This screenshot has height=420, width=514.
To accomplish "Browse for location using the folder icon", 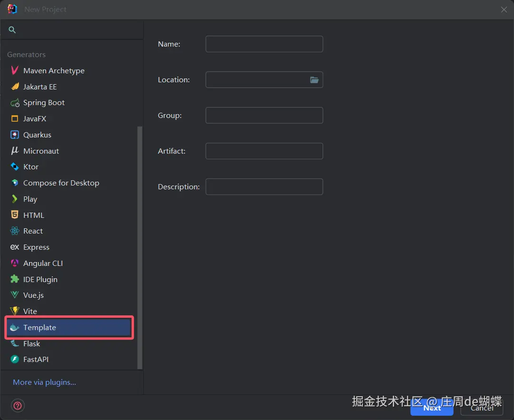I will [x=314, y=80].
